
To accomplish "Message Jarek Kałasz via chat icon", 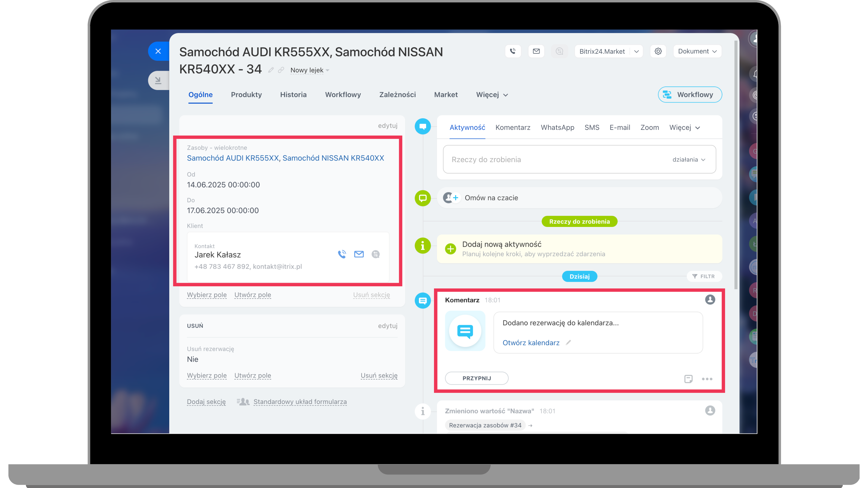I will pos(375,254).
